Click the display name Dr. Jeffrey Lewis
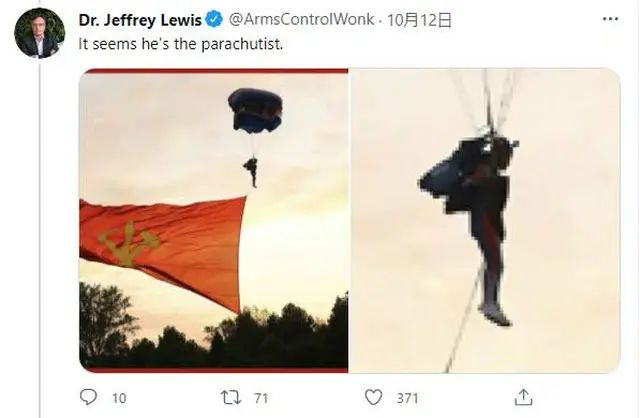This screenshot has width=640, height=418. 140,20
